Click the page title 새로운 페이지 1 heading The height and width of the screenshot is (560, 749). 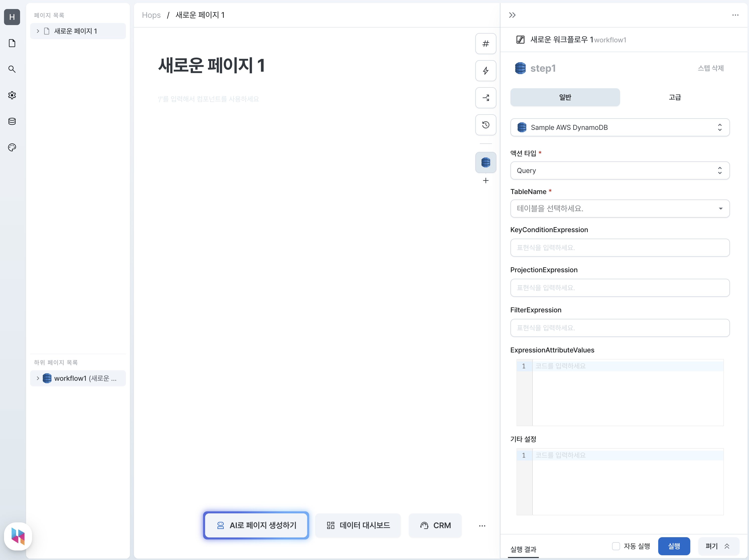211,65
